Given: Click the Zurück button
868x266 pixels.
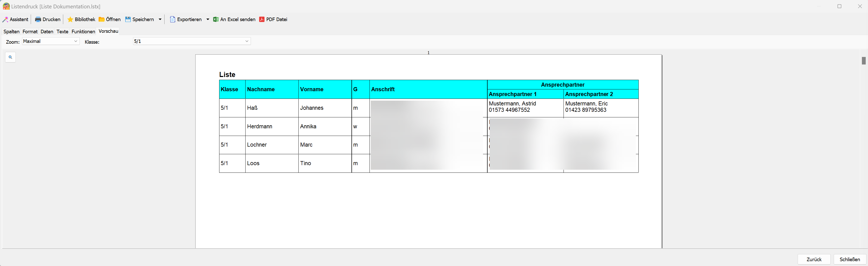Looking at the screenshot, I should tap(814, 259).
